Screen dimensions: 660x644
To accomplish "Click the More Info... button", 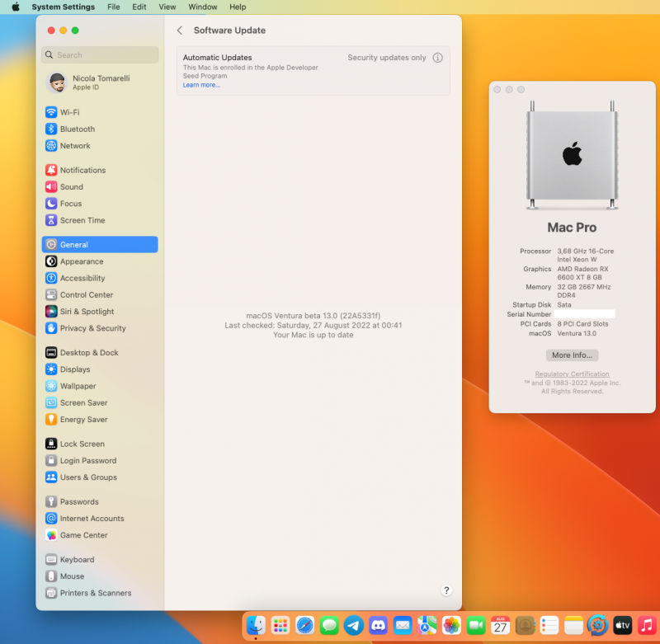I will point(572,355).
